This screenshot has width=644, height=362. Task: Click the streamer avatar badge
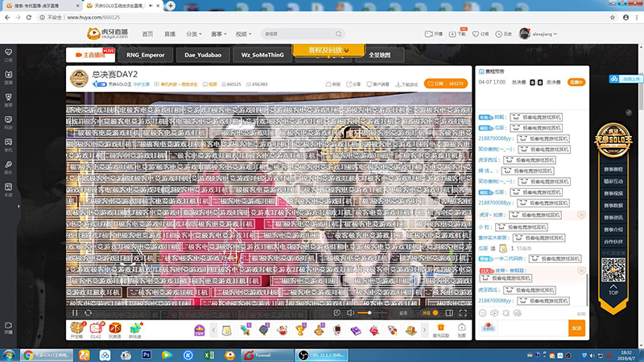point(79,79)
